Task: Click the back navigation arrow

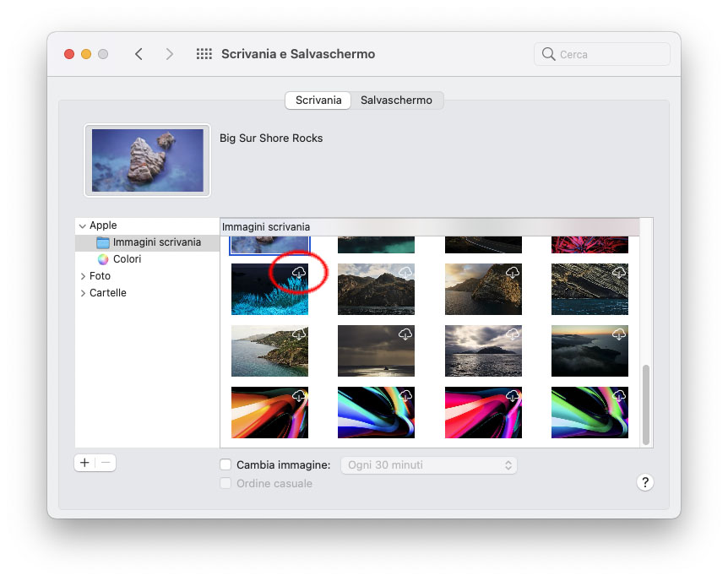Action: 139,53
